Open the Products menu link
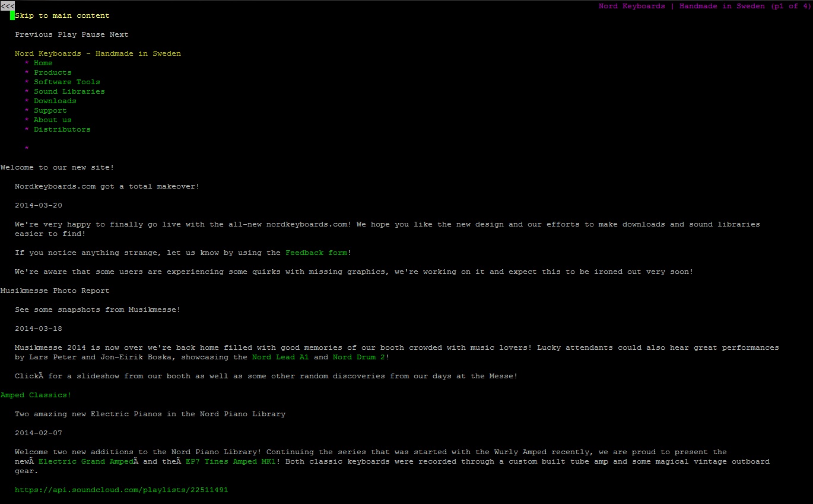This screenshot has width=813, height=504. 53,72
